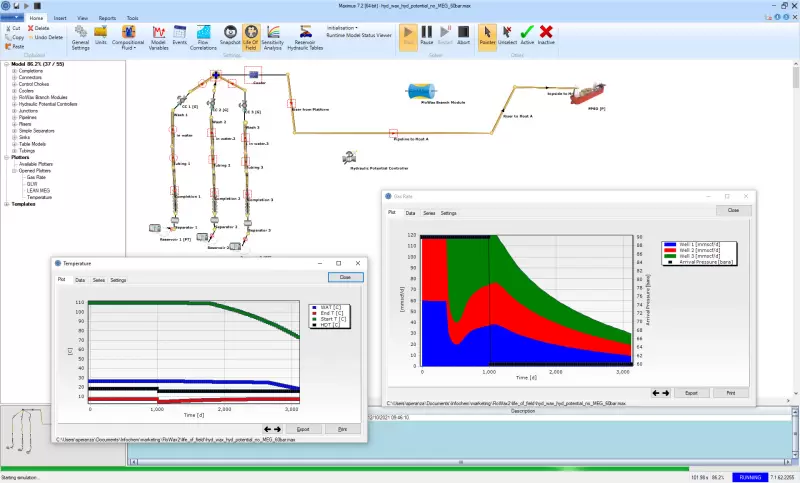Click previous arrow in Temperature window
The height and width of the screenshot is (483, 800).
click(x=267, y=429)
